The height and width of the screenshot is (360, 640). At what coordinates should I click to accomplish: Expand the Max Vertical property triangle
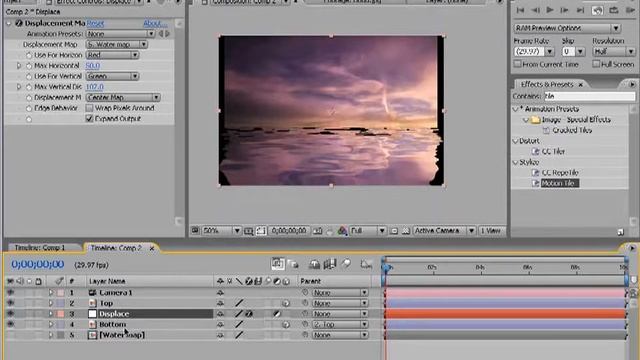point(19,87)
